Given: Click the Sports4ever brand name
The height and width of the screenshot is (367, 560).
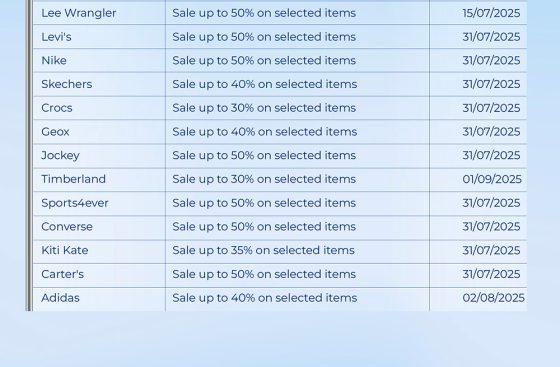Looking at the screenshot, I should coord(75,203).
